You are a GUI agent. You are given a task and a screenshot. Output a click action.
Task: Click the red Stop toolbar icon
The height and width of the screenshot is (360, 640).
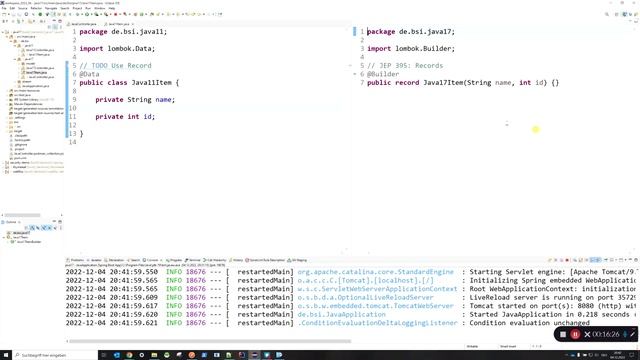(x=116, y=14)
